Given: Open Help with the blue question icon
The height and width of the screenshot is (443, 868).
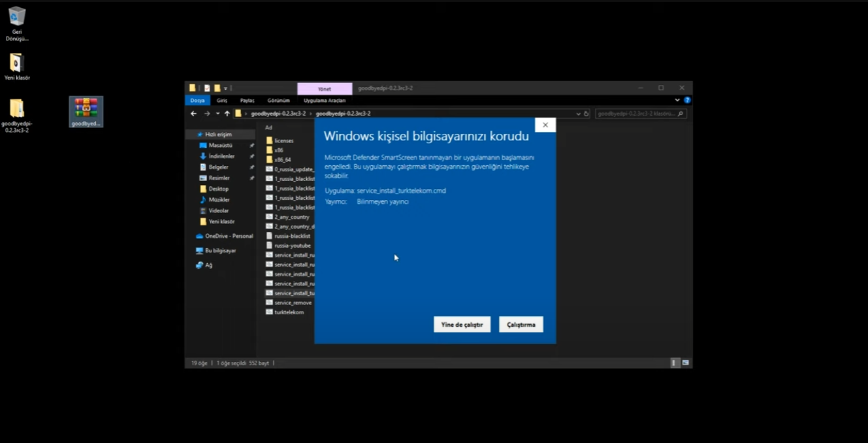Looking at the screenshot, I should click(x=687, y=100).
